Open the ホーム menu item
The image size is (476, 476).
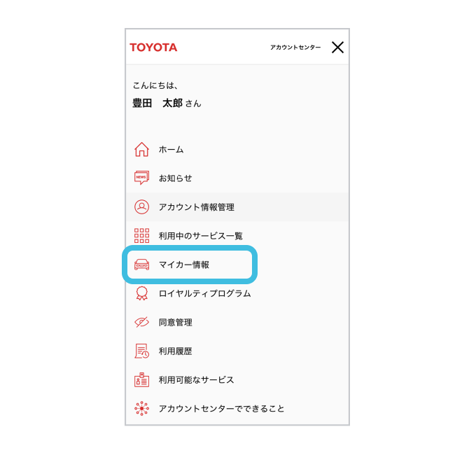click(x=171, y=149)
